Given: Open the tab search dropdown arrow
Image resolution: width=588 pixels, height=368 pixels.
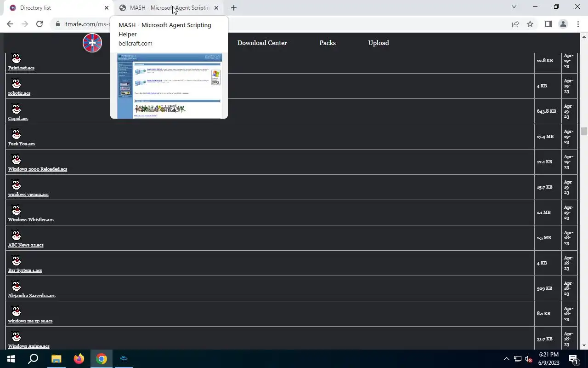Looking at the screenshot, I should point(514,6).
